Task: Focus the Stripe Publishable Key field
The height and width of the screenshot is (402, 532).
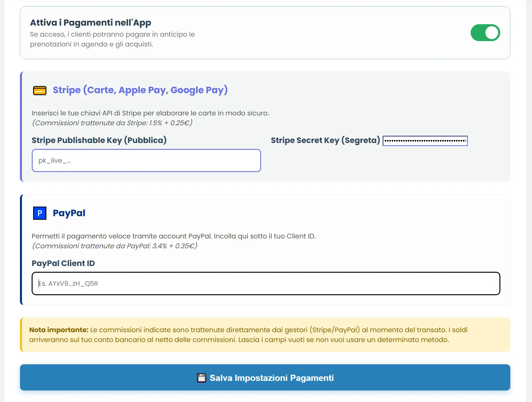Action: coord(146,160)
